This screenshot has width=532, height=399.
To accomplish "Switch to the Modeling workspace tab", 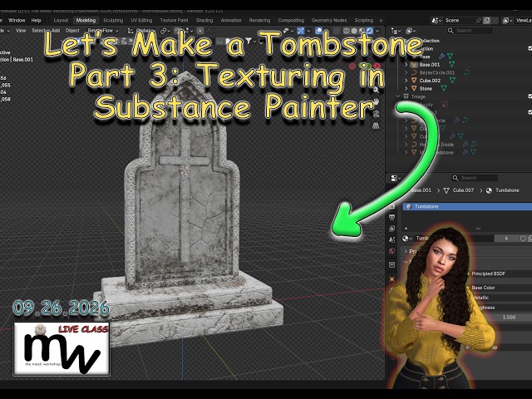I will (x=86, y=20).
